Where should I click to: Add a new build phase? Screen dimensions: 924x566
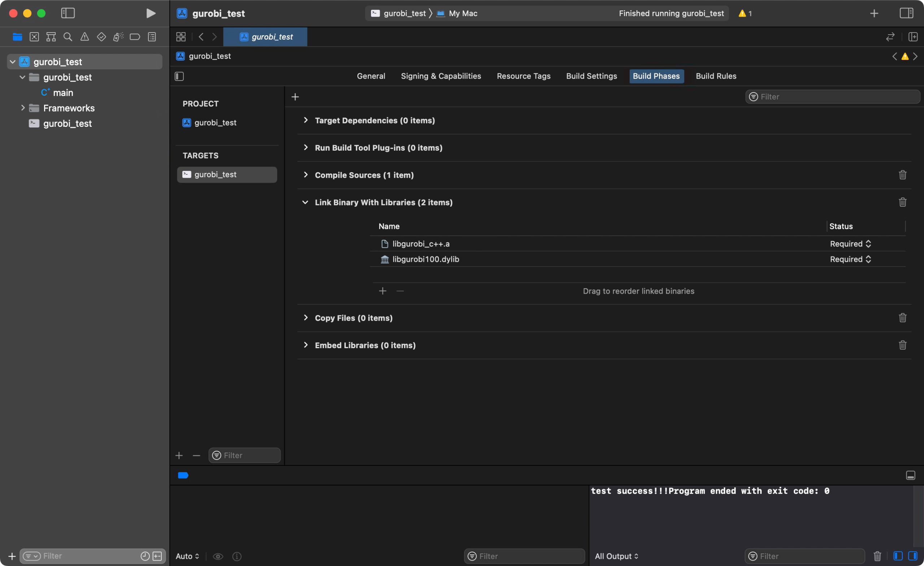point(295,97)
